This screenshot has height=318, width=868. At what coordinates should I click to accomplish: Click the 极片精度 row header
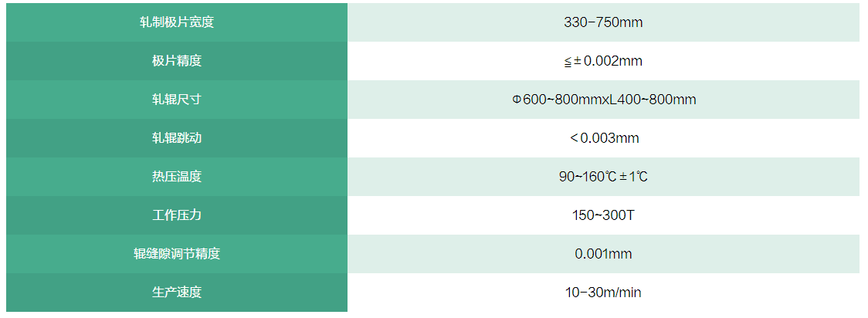click(177, 61)
